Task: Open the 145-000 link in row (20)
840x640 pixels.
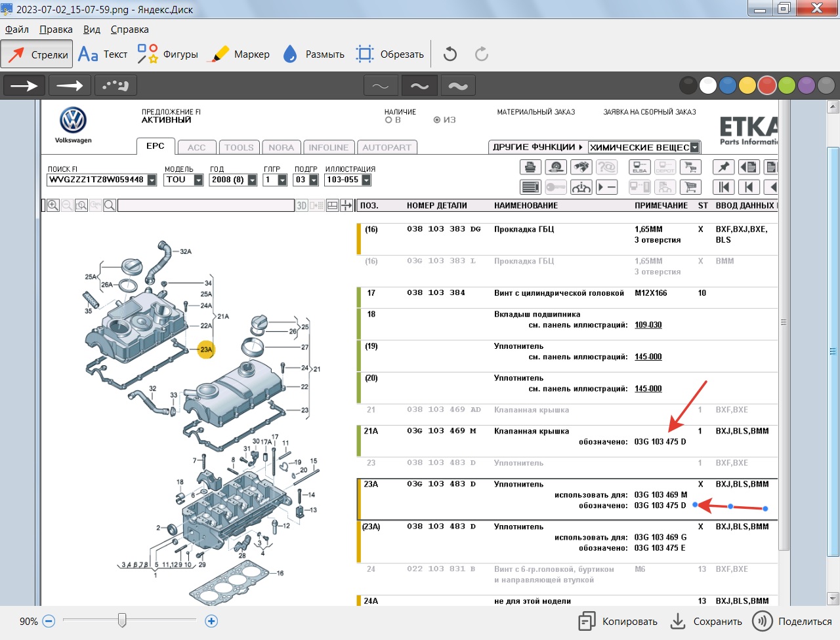Action: click(x=648, y=389)
